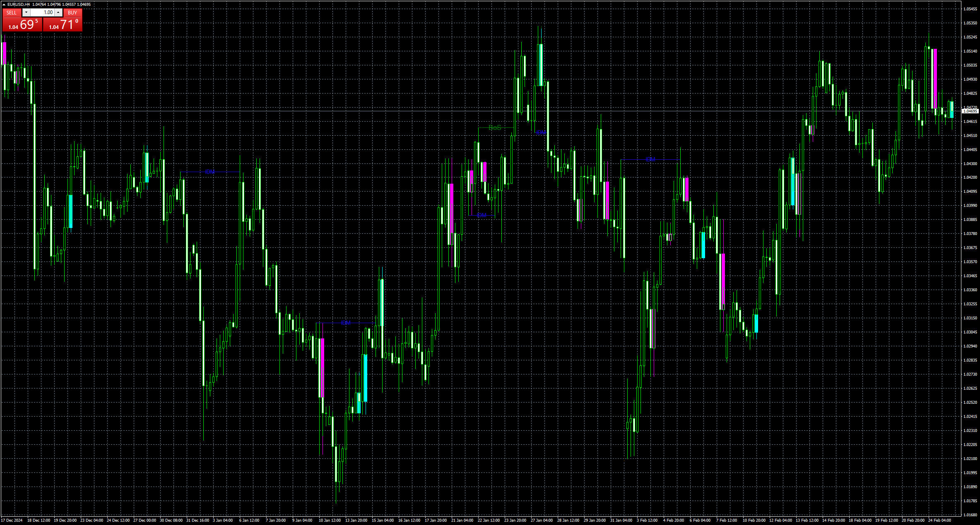Select the IDM label below the BoS marker

[482, 216]
